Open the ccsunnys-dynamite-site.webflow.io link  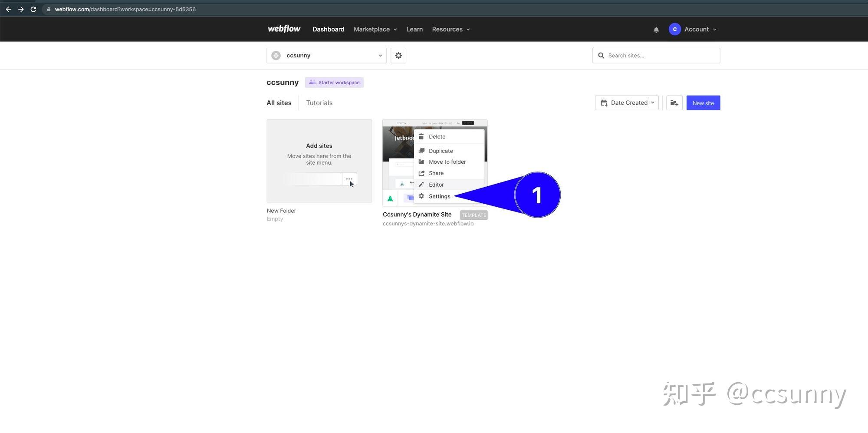click(x=428, y=224)
